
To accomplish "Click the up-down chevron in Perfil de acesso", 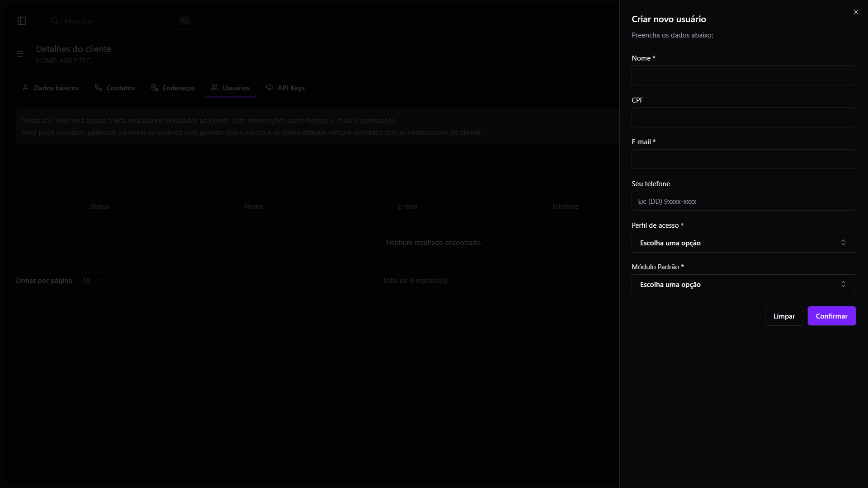I will point(843,243).
